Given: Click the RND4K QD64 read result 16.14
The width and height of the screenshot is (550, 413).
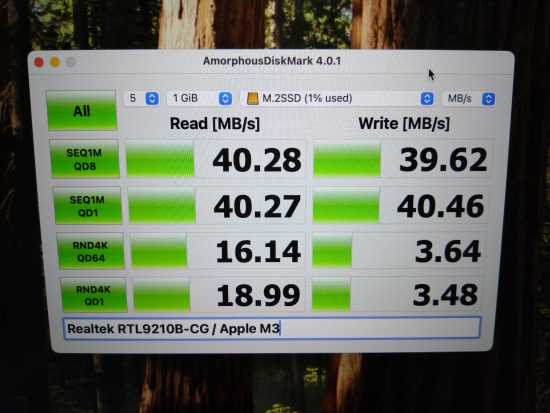Looking at the screenshot, I should 258,251.
